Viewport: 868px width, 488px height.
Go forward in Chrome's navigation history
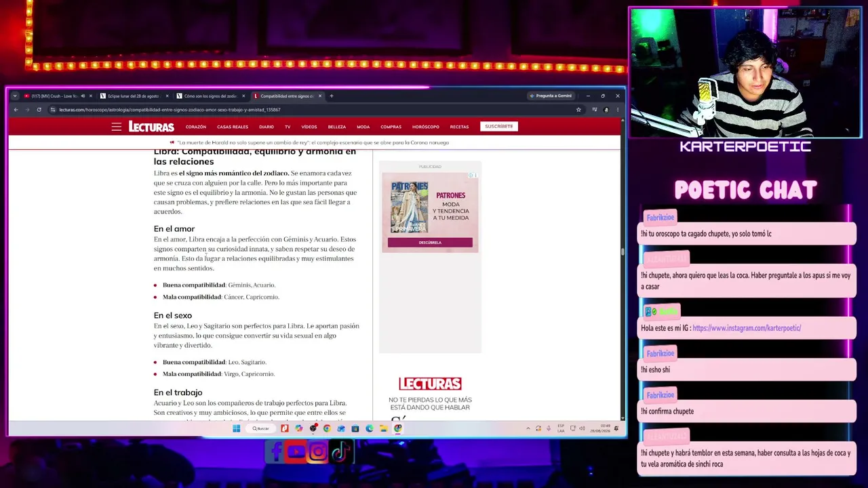click(27, 110)
